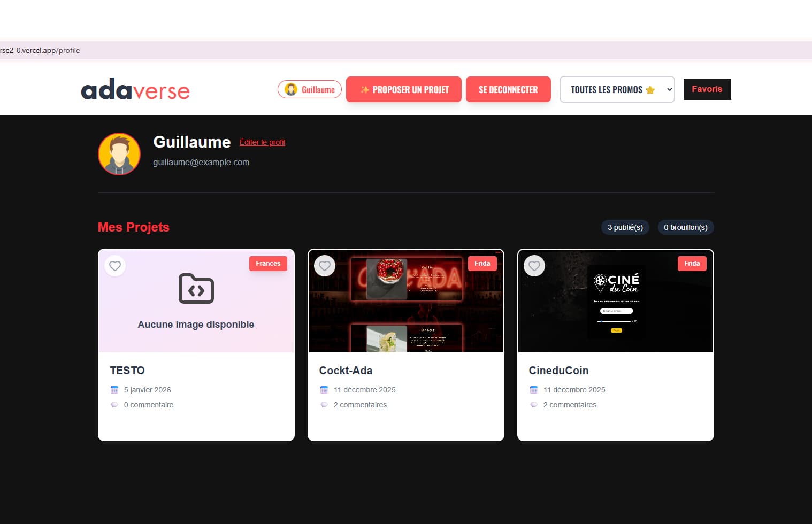Select the 0 brouillon(s) filter
The image size is (812, 524).
pyautogui.click(x=686, y=227)
